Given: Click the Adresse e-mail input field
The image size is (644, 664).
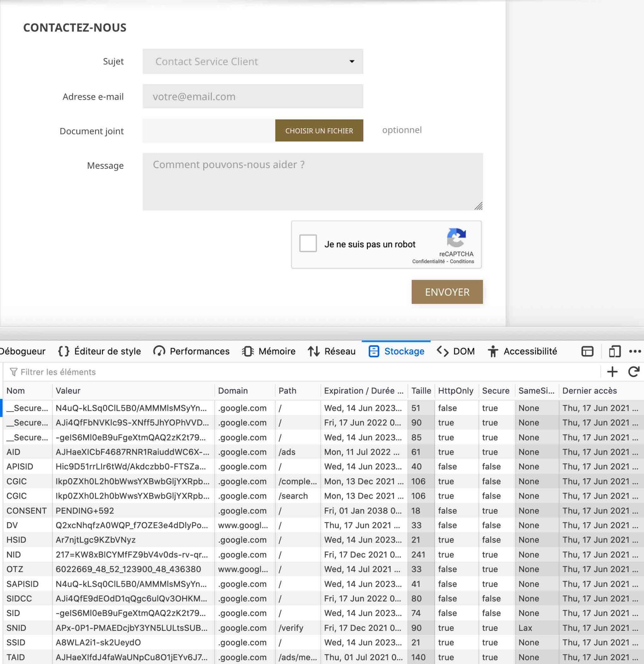Looking at the screenshot, I should tap(253, 96).
